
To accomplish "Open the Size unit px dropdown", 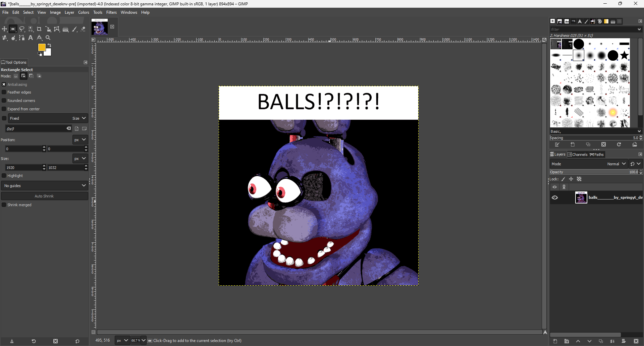I will 80,159.
